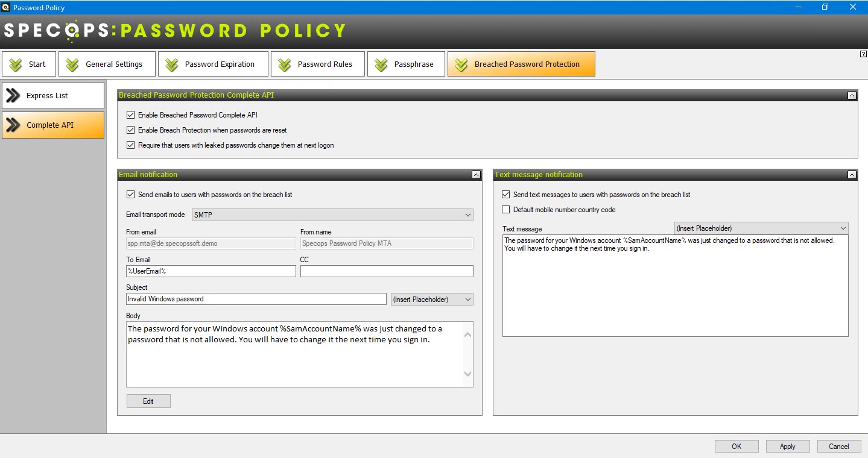Toggle Enable Breach Protection when passwords are reset
The width and height of the screenshot is (868, 458).
tap(130, 130)
